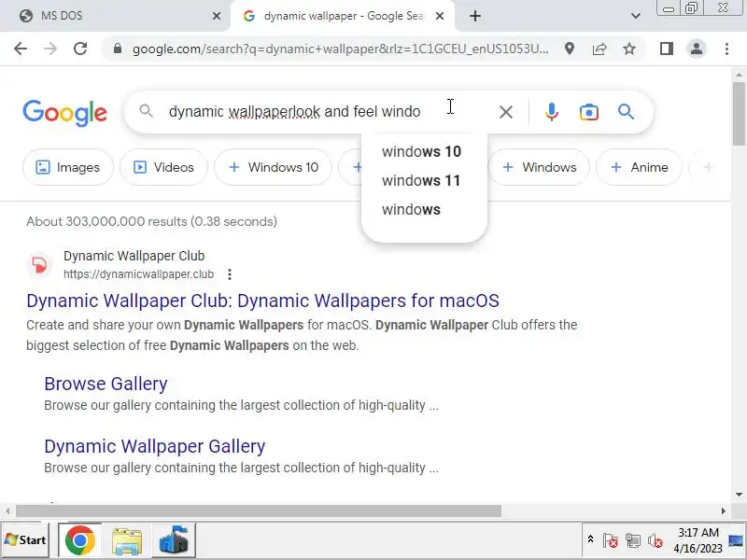Click the taskbar clock 3:17 AM
The height and width of the screenshot is (560, 747).
click(698, 540)
